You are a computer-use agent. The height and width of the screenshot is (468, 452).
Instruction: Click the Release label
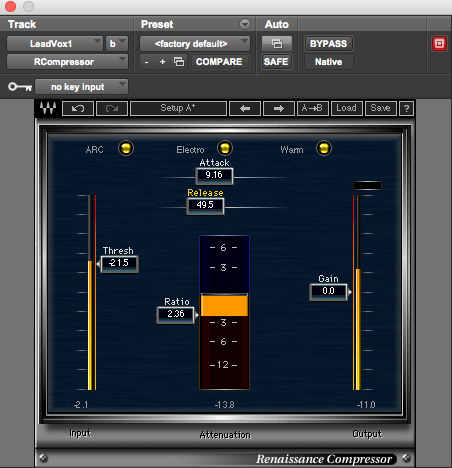point(205,193)
